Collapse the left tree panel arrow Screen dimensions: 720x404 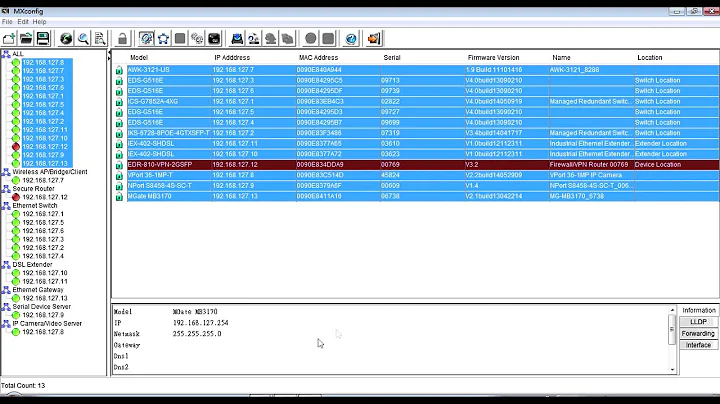coord(109,55)
